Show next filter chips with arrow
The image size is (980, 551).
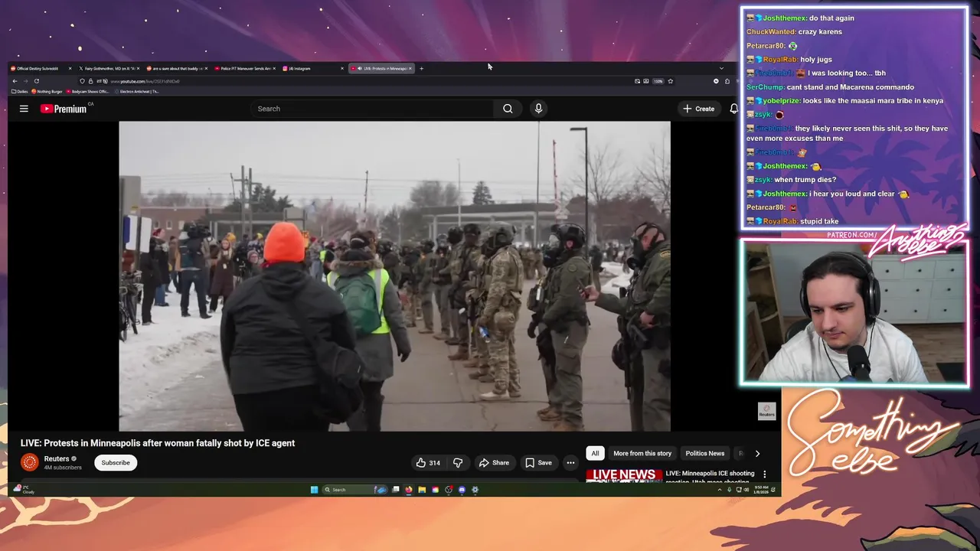point(757,453)
